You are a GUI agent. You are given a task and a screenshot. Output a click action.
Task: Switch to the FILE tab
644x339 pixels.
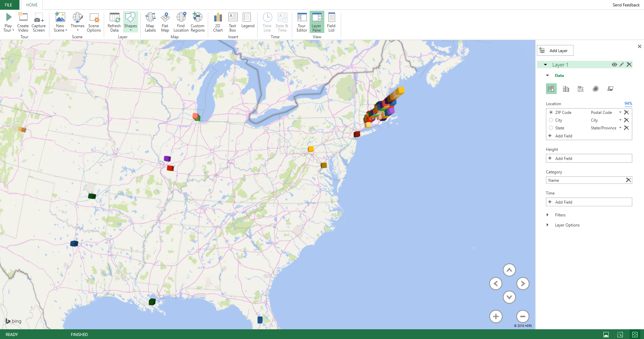click(9, 5)
